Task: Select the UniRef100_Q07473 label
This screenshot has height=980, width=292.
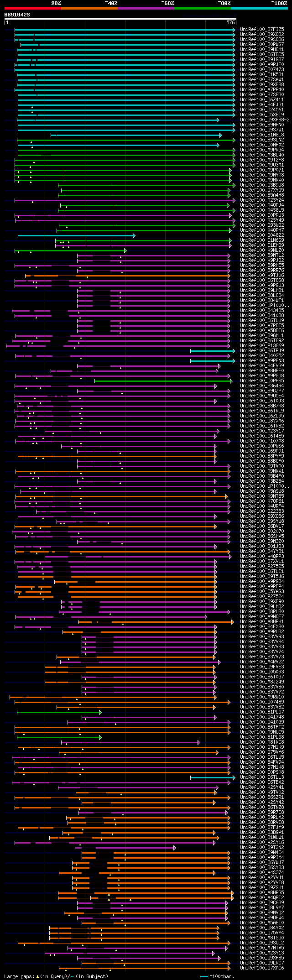Action: pyautogui.click(x=262, y=69)
